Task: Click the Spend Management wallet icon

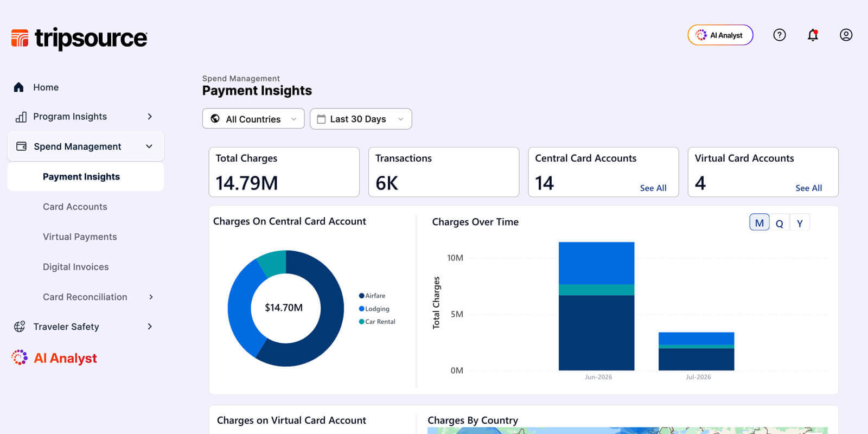Action: tap(22, 146)
